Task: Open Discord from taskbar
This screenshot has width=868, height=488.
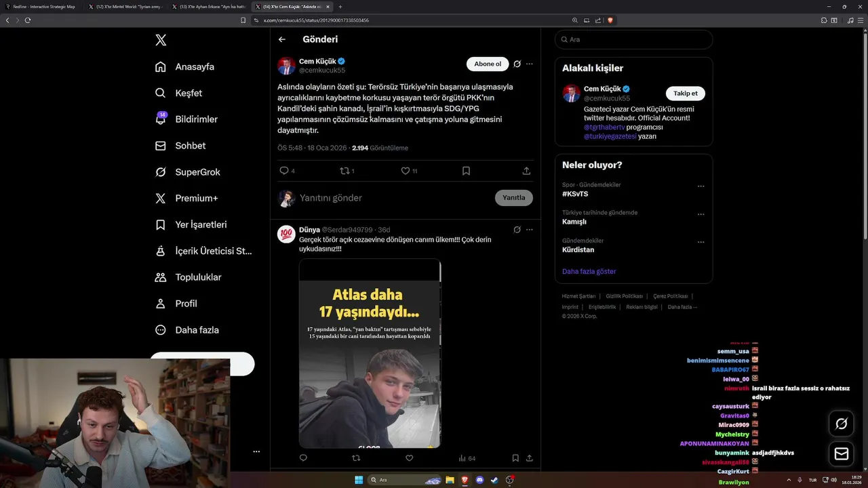Action: (x=479, y=480)
